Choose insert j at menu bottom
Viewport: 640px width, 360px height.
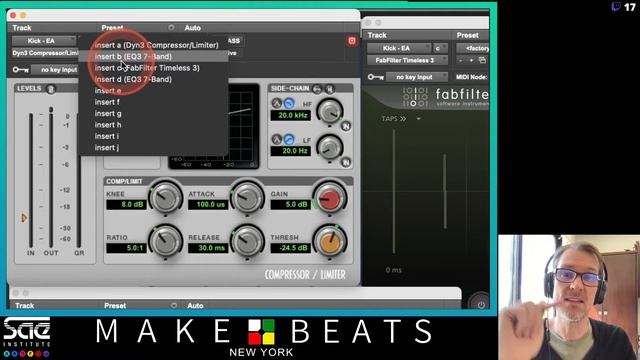pos(107,148)
